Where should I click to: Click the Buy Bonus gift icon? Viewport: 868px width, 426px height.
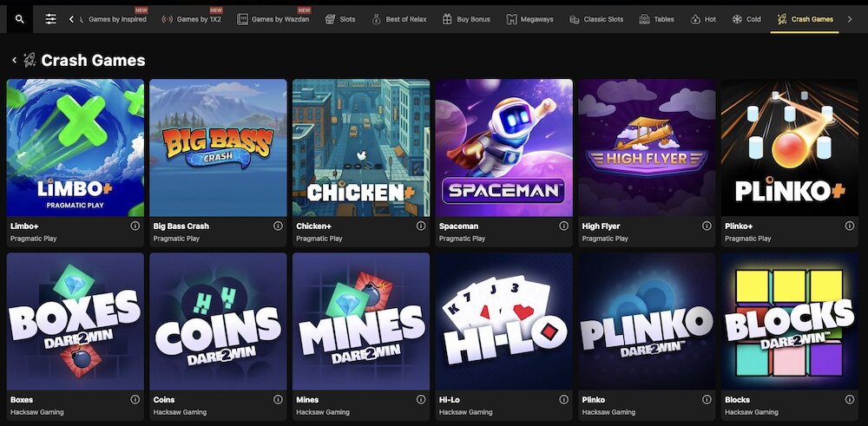[x=447, y=19]
